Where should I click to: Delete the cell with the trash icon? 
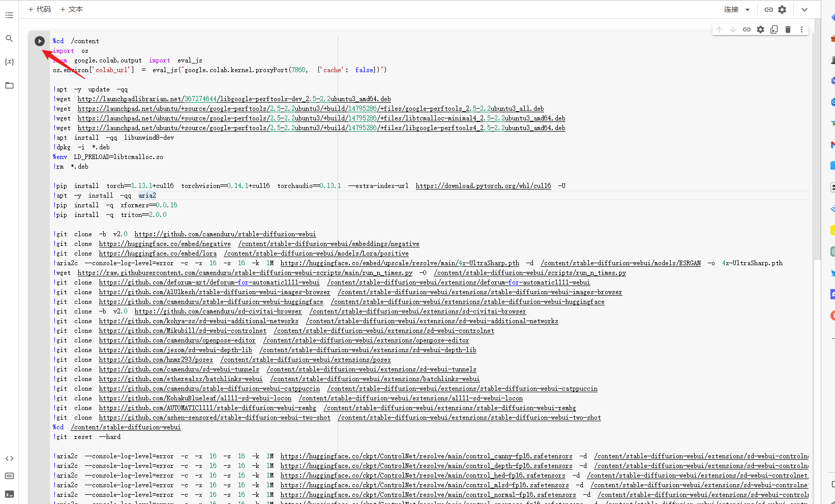pyautogui.click(x=788, y=29)
